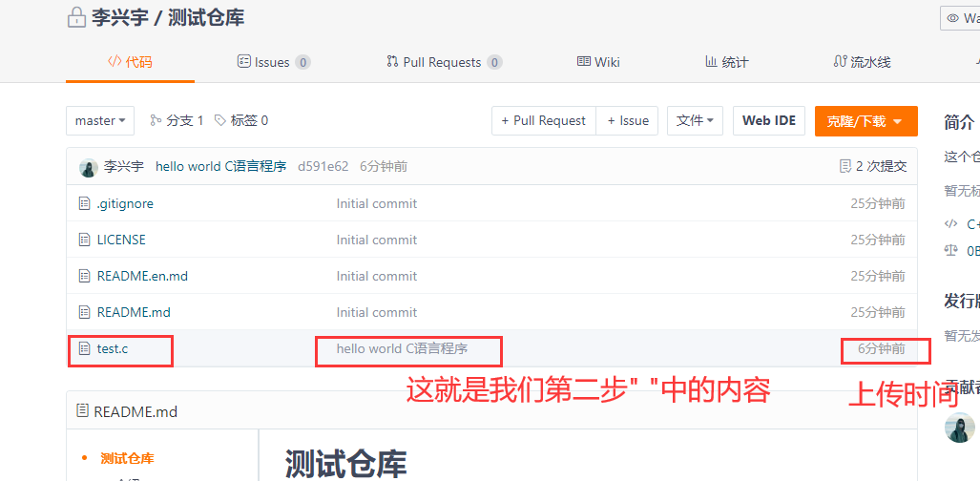
Task: Open the 统计 tab
Action: click(x=726, y=62)
